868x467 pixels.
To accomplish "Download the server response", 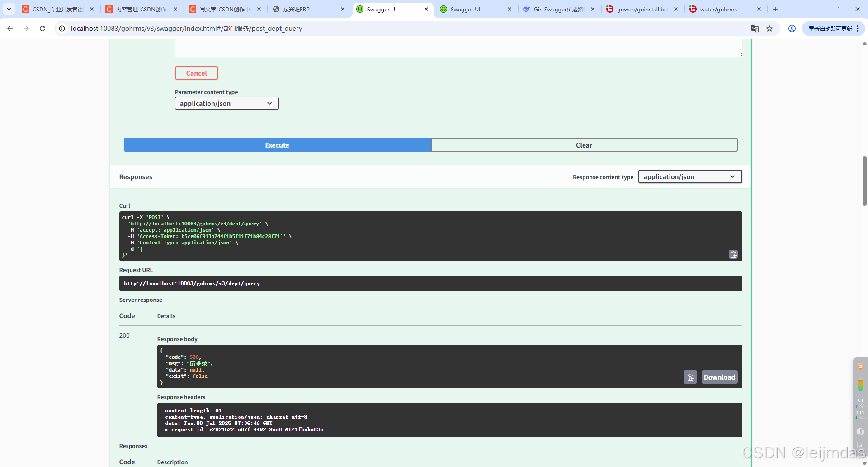I will click(719, 377).
